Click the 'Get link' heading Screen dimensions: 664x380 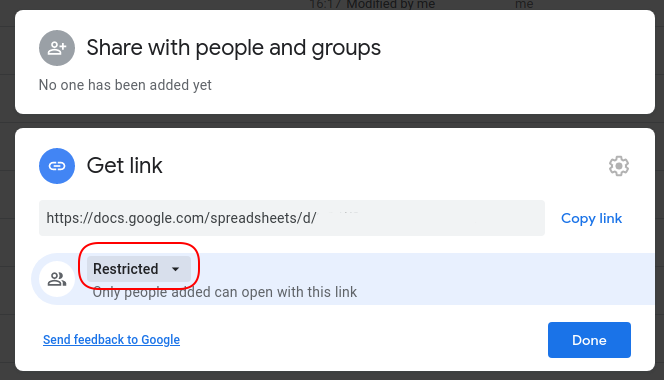[x=124, y=165]
